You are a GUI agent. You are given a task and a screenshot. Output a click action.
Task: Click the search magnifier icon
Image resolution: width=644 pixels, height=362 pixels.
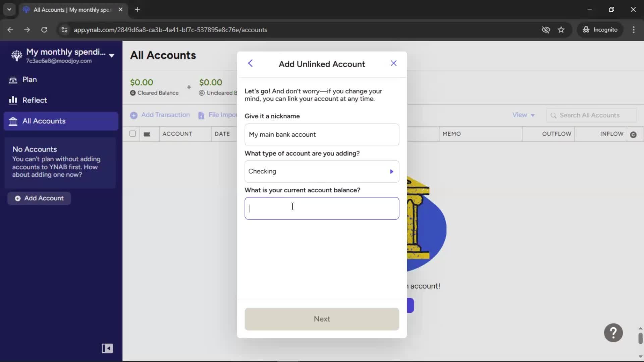pyautogui.click(x=553, y=115)
